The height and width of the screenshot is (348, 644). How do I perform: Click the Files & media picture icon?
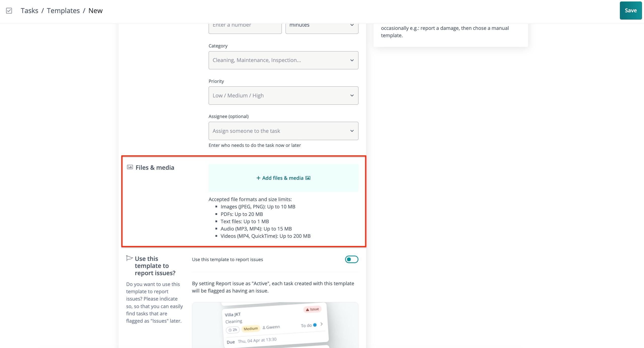pos(130,167)
